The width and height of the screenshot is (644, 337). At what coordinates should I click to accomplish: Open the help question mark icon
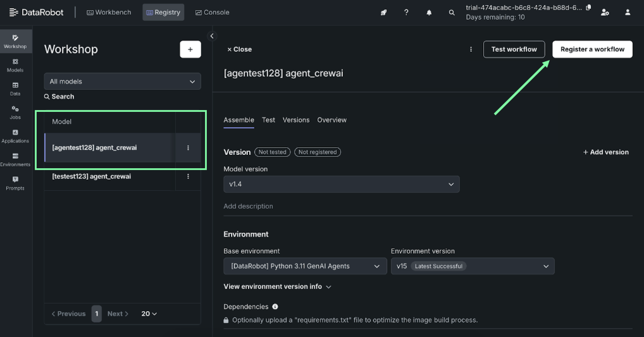406,13
